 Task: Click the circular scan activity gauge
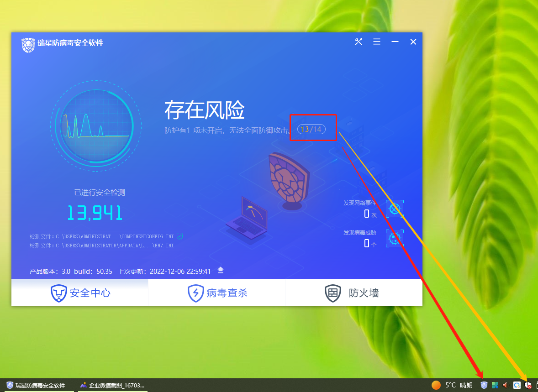coord(96,126)
